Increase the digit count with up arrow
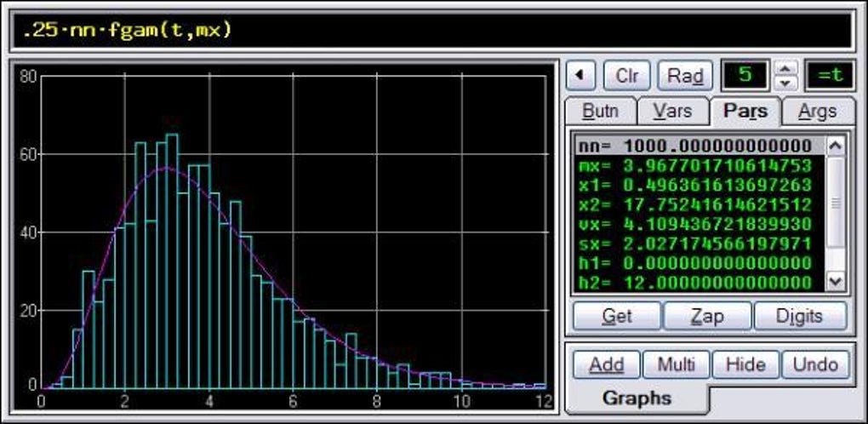 [786, 67]
